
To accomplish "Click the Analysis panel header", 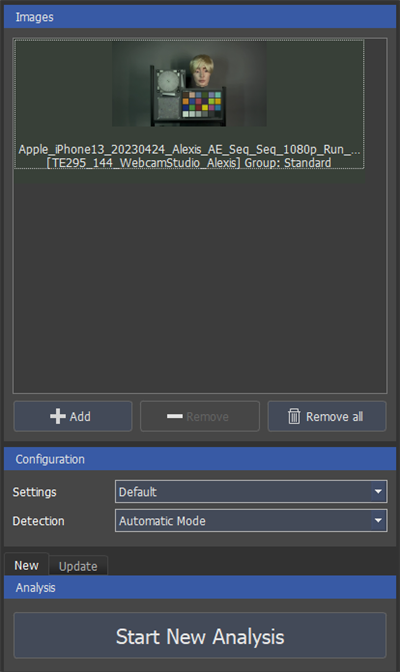I will tap(200, 587).
